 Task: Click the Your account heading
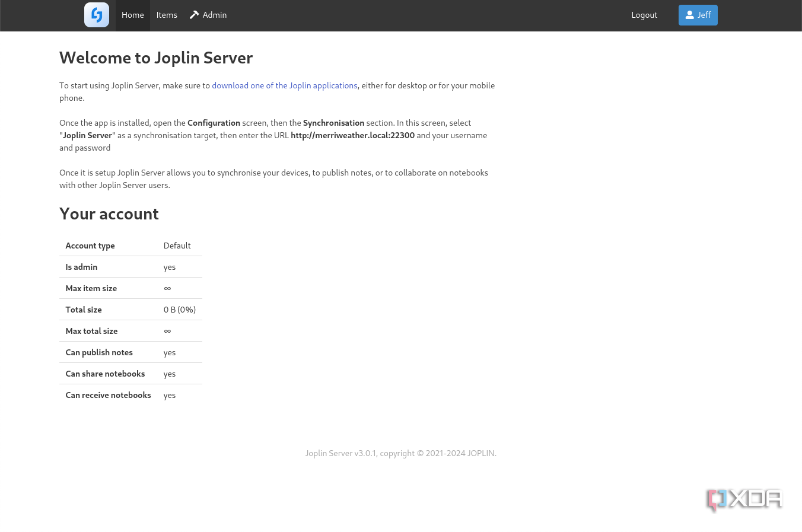pos(109,214)
